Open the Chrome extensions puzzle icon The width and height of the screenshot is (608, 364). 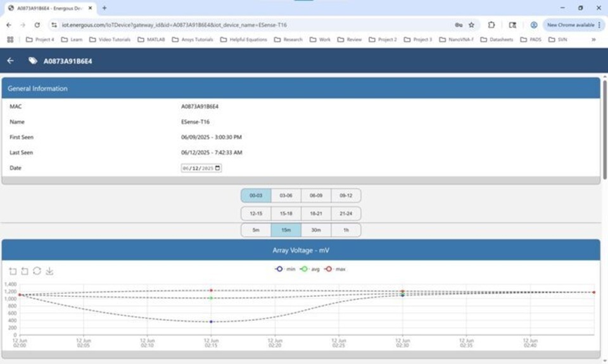491,25
